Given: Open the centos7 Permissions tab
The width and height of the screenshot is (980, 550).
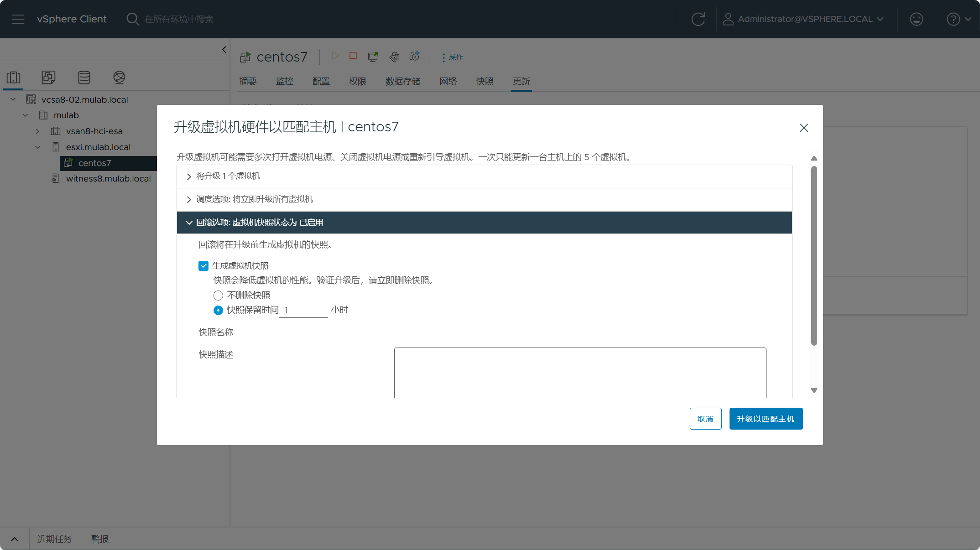Looking at the screenshot, I should click(358, 81).
